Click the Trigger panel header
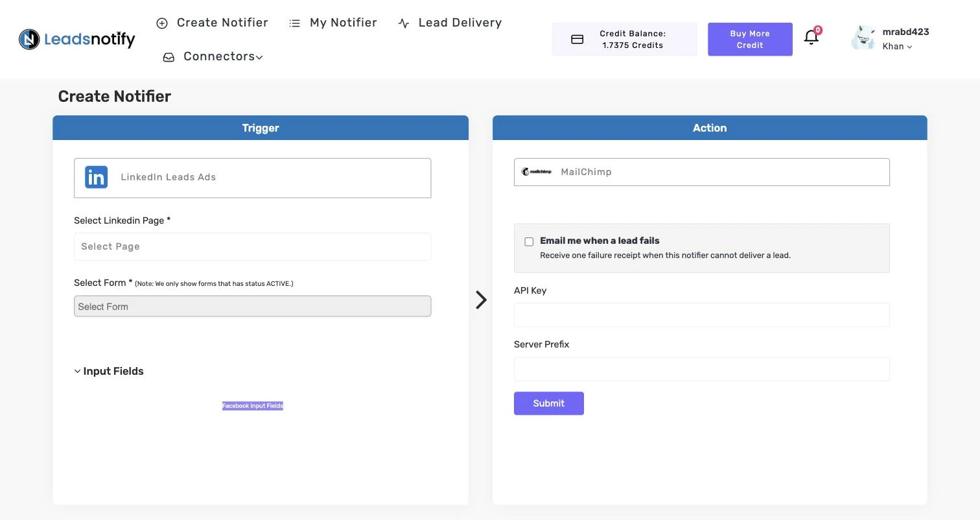 [x=261, y=128]
